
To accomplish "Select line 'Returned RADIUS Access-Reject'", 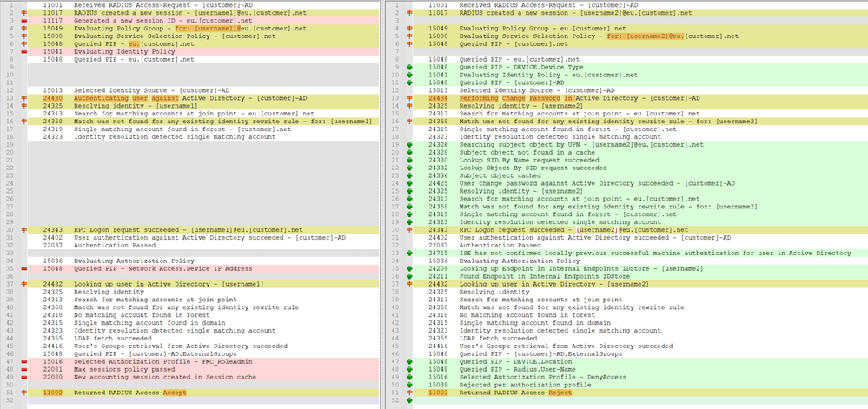I will click(x=640, y=393).
